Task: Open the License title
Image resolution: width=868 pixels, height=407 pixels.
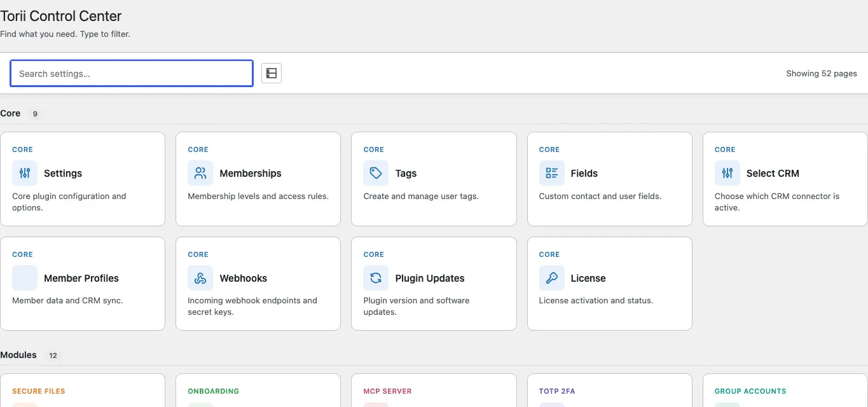Action: pyautogui.click(x=588, y=278)
